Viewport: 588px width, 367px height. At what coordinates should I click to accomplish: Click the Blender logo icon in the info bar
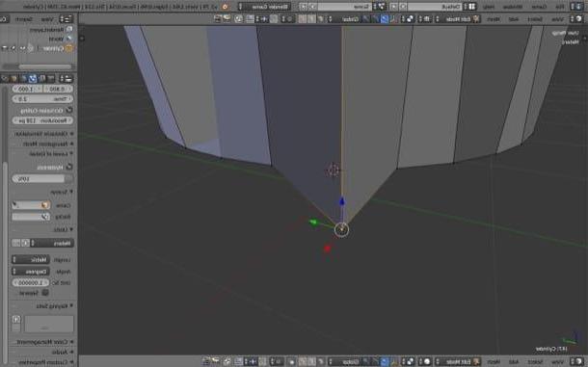(225, 7)
